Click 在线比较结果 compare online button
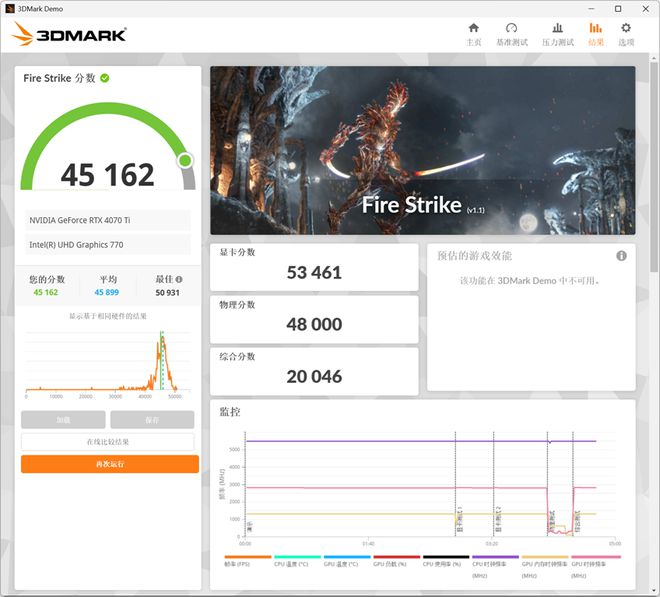Viewport: 660px width, 597px height. tap(108, 442)
